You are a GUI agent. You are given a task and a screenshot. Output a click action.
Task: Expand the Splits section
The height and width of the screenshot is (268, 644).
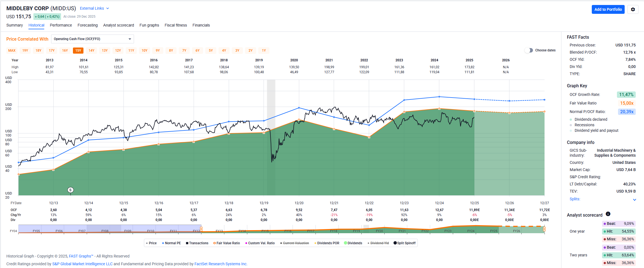pyautogui.click(x=634, y=199)
